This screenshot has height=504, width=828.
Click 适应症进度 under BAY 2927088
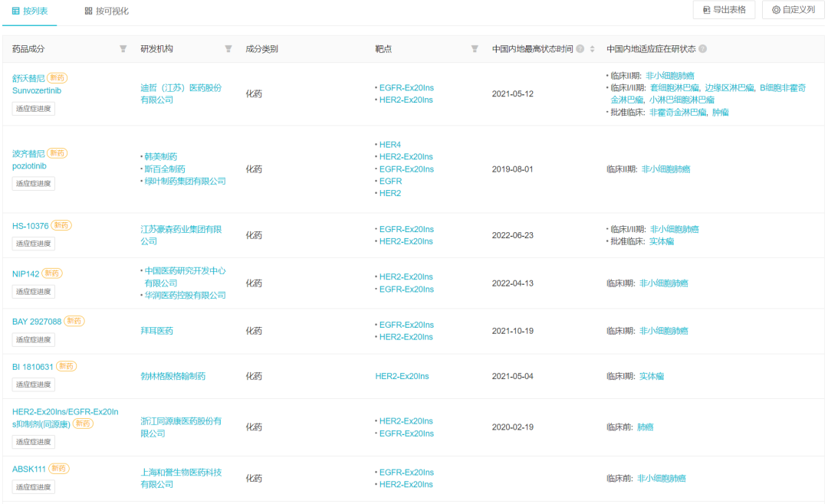tap(33, 339)
